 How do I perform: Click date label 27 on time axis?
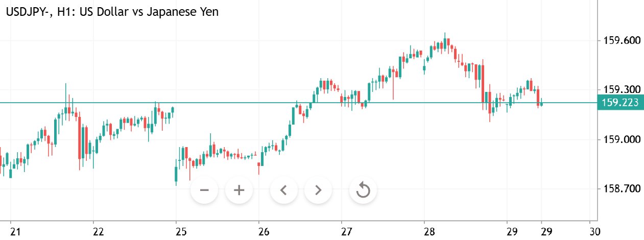346,232
